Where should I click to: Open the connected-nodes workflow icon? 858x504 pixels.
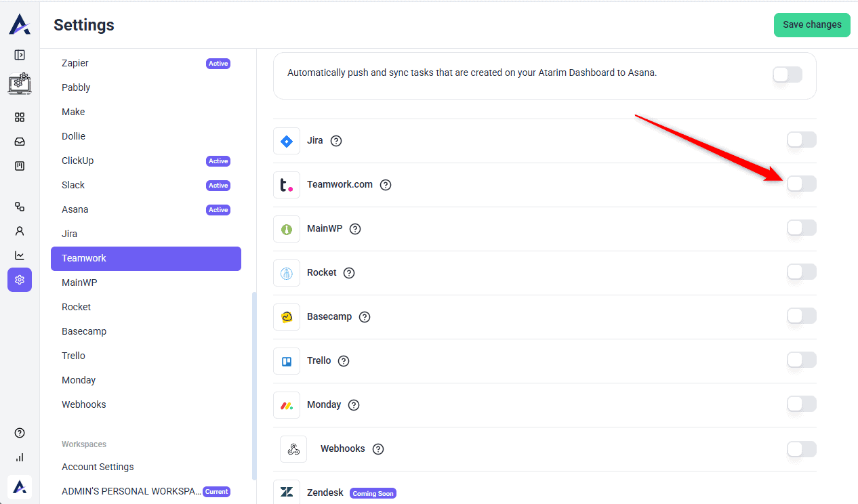click(x=20, y=207)
